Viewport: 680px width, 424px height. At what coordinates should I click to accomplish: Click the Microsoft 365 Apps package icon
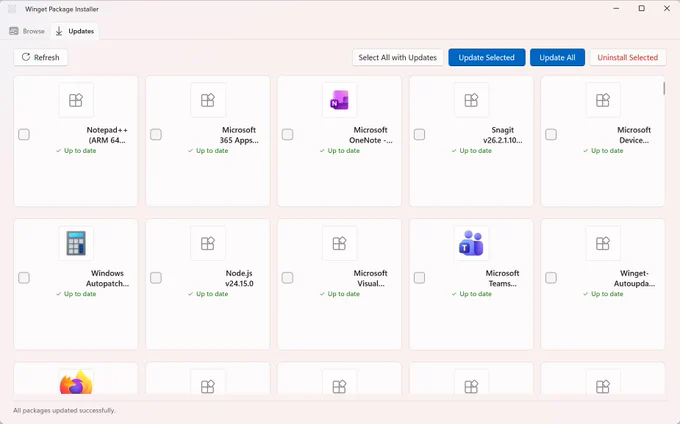[x=208, y=100]
